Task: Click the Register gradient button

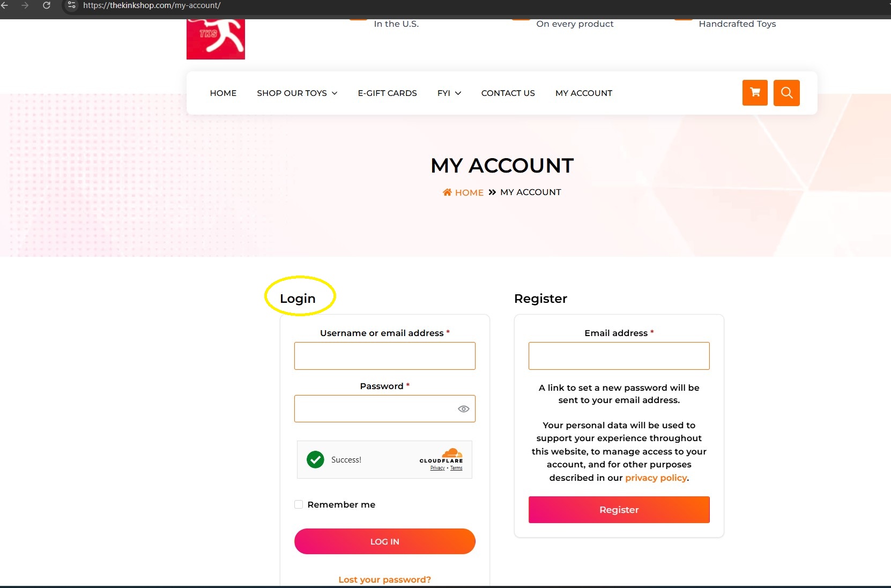Action: click(x=619, y=510)
